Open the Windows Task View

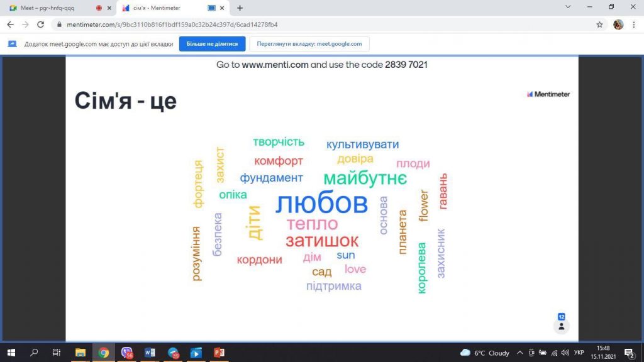point(57,353)
